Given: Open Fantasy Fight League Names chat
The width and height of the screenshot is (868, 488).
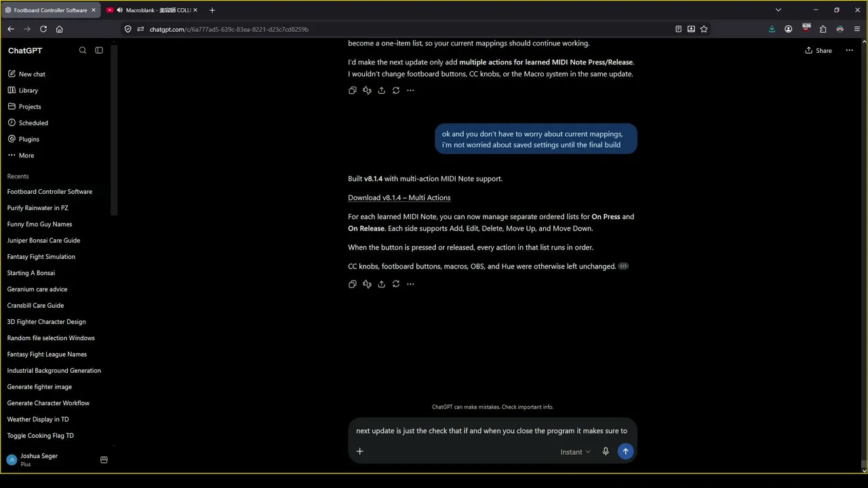Looking at the screenshot, I should 47,354.
